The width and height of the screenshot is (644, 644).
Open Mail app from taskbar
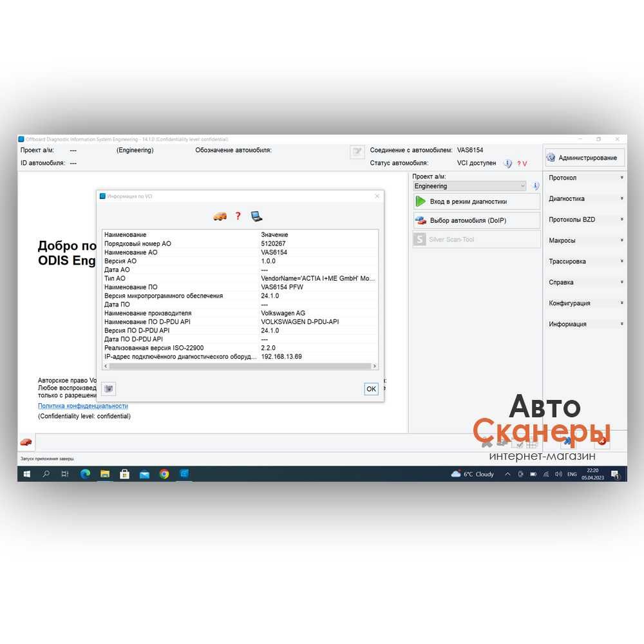pos(144,474)
